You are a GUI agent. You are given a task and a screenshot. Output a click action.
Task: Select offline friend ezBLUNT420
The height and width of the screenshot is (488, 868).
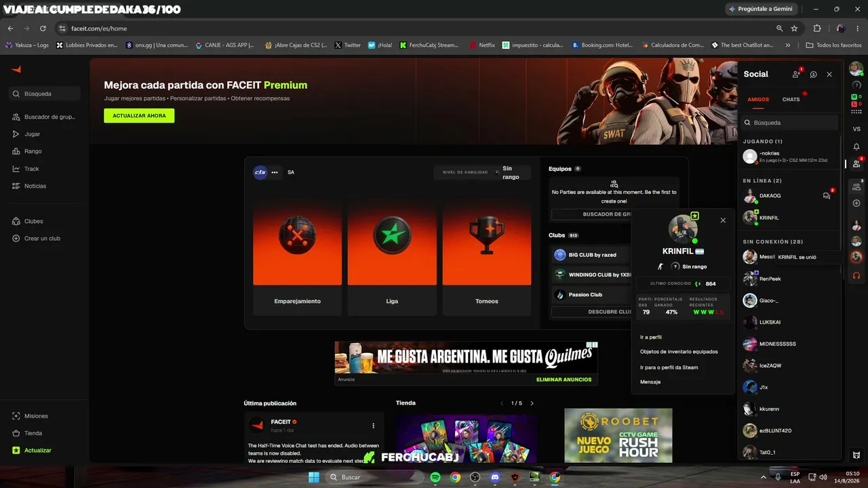click(790, 430)
